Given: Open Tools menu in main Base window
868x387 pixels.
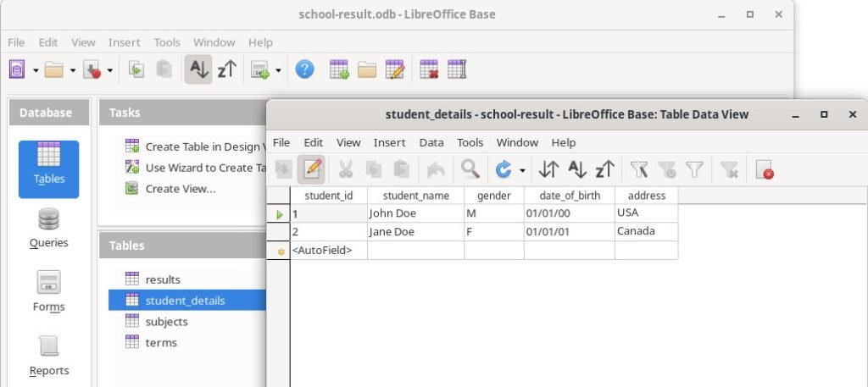Looking at the screenshot, I should (167, 42).
